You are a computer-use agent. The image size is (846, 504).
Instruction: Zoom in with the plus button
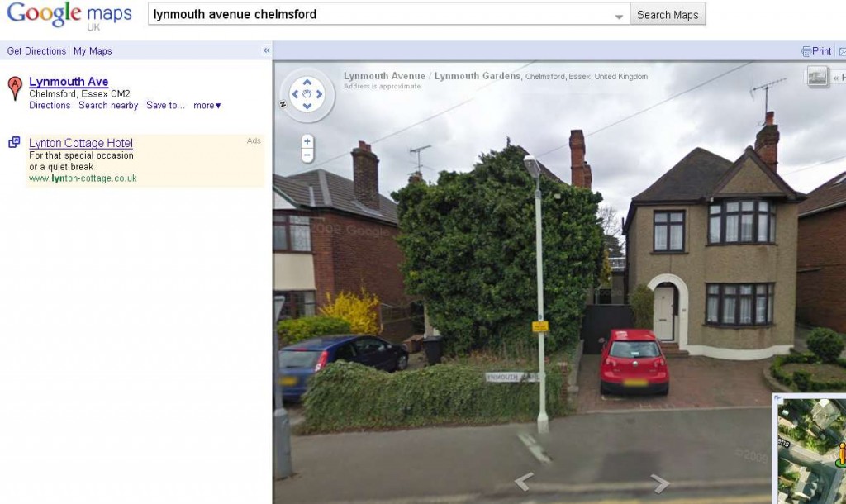point(307,141)
